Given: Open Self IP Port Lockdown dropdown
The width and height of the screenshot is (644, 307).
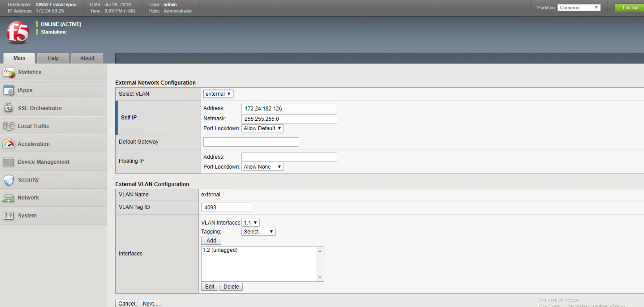Looking at the screenshot, I should (x=262, y=128).
